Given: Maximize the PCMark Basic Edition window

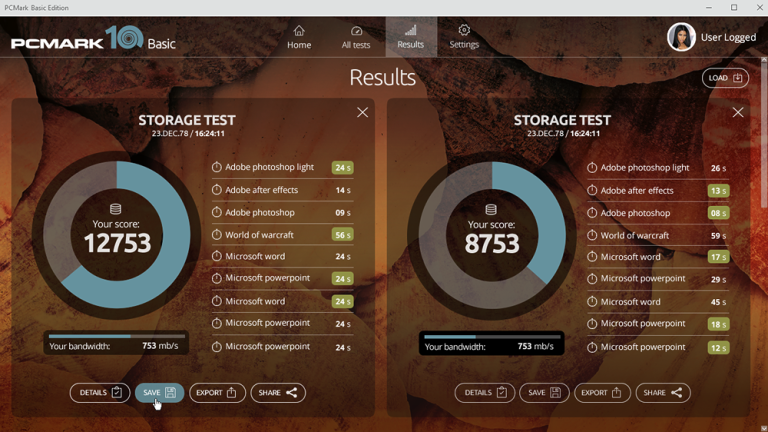Looking at the screenshot, I should tap(734, 7).
